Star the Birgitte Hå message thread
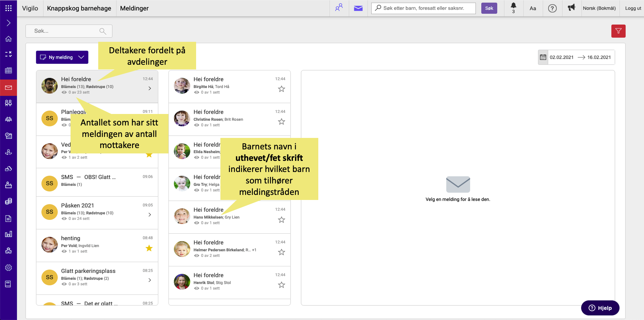644x320 pixels. click(281, 89)
